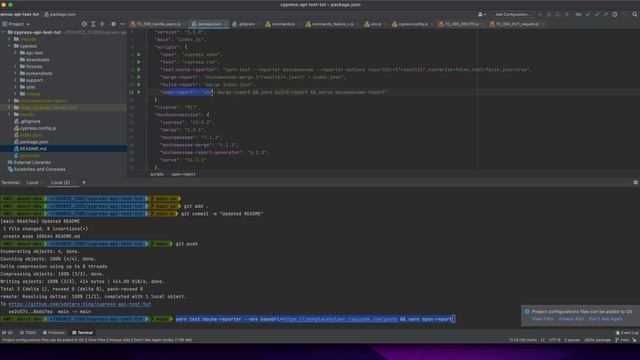Open the jsonplaceholder URL in terminal command

tap(339, 319)
